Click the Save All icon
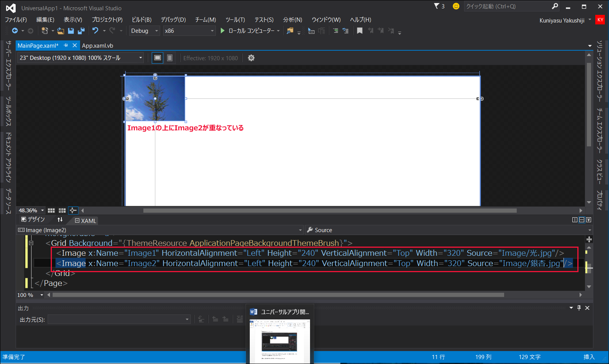The width and height of the screenshot is (609, 364). pyautogui.click(x=81, y=31)
